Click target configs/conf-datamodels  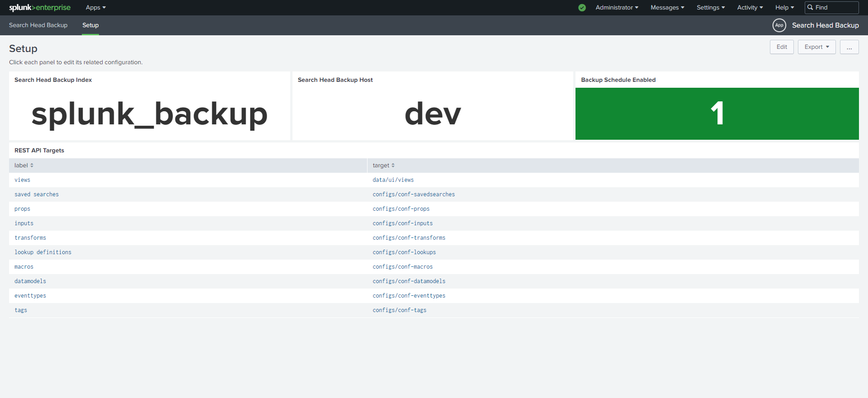coord(409,281)
